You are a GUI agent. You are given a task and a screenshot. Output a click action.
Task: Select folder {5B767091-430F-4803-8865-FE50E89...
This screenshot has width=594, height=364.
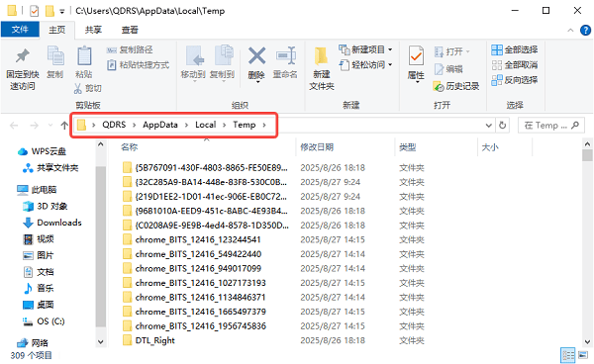[212, 167]
